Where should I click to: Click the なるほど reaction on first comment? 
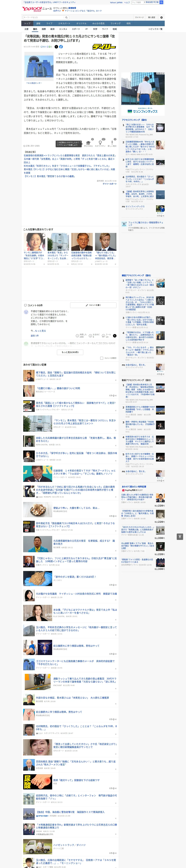point(94,336)
